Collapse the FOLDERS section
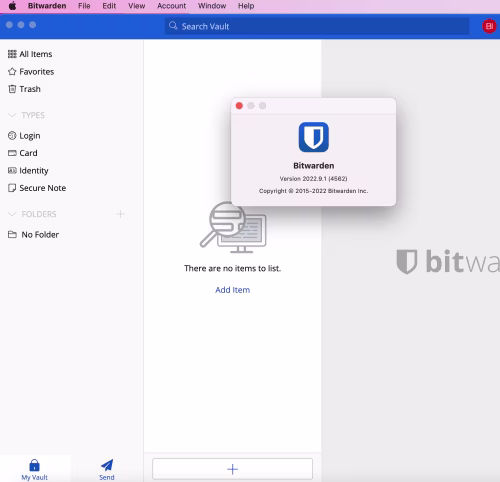 [x=12, y=214]
